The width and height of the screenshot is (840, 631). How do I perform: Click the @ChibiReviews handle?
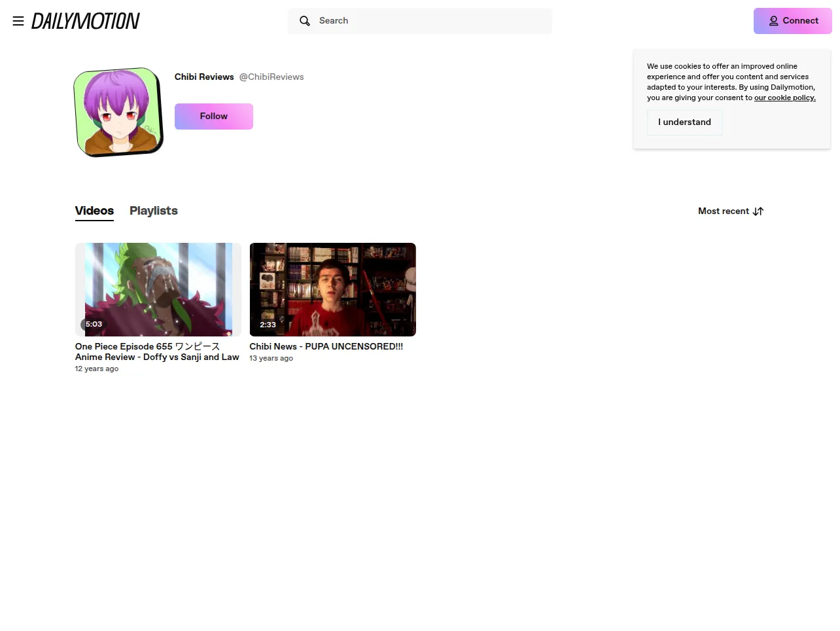pyautogui.click(x=271, y=77)
